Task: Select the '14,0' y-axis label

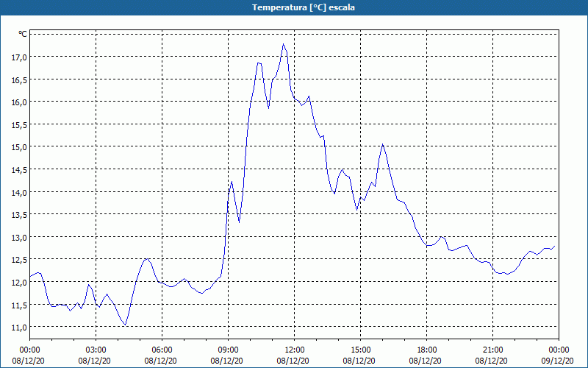Action: tap(20, 192)
